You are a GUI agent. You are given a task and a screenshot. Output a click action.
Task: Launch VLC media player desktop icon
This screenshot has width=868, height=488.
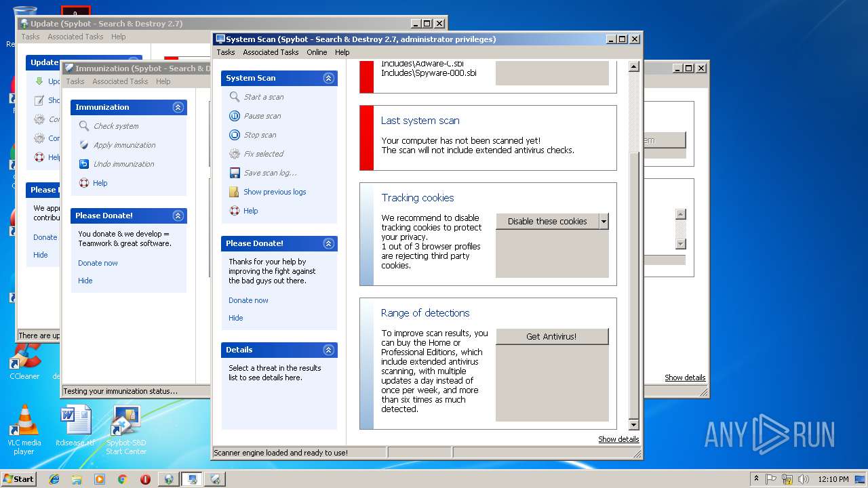24,430
